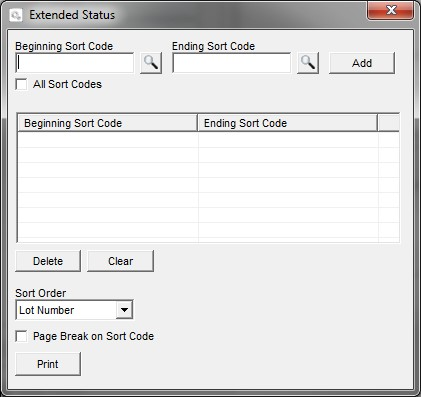Open the Sort Order dropdown
The image size is (421, 397).
pos(124,310)
